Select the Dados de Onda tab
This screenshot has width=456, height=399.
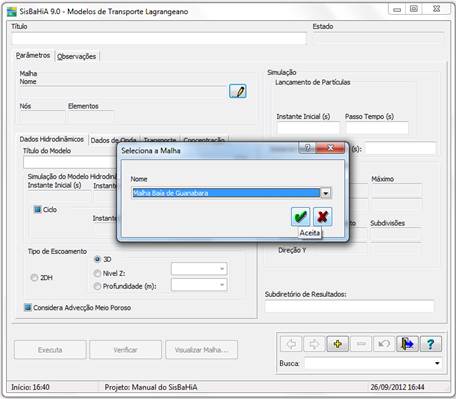113,140
